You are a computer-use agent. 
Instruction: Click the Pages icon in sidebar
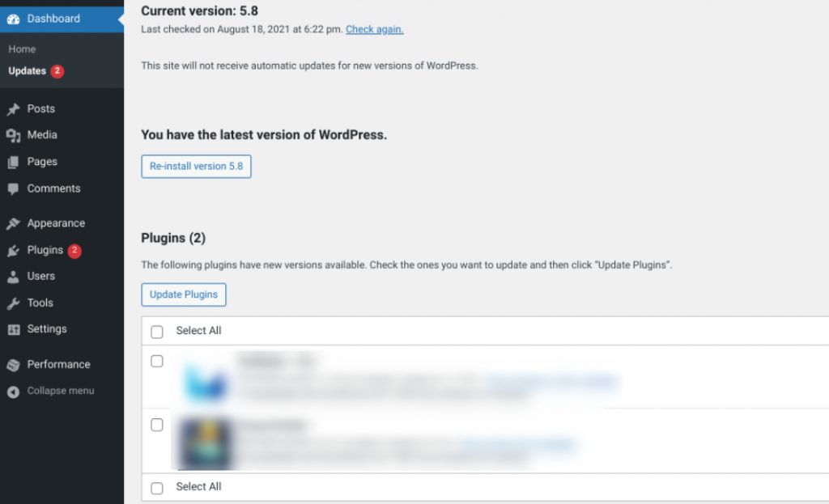point(13,162)
